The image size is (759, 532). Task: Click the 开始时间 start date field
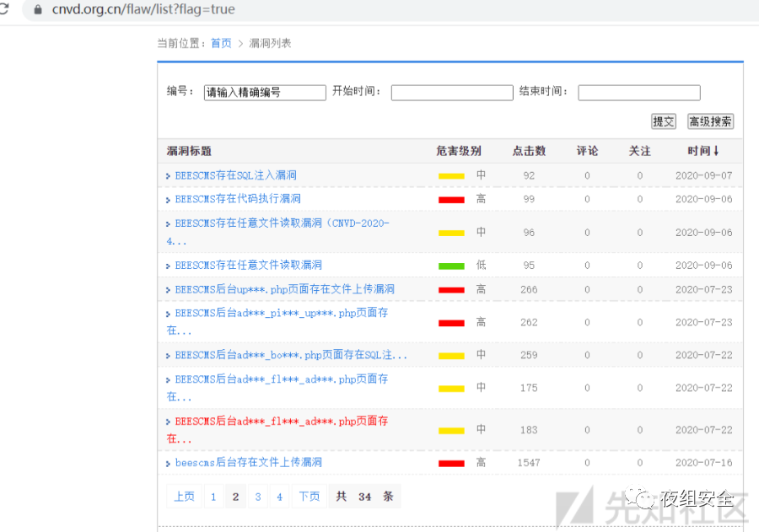click(x=452, y=93)
